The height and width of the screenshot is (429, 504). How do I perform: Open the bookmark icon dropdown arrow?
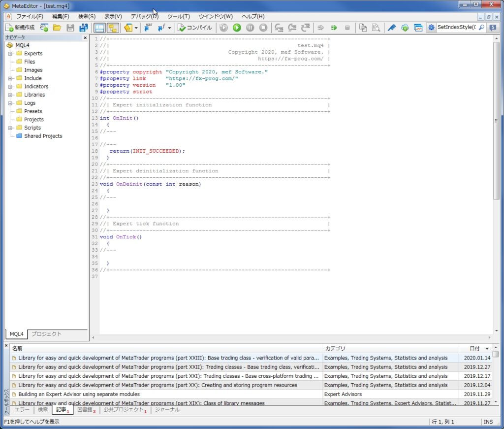click(x=136, y=28)
